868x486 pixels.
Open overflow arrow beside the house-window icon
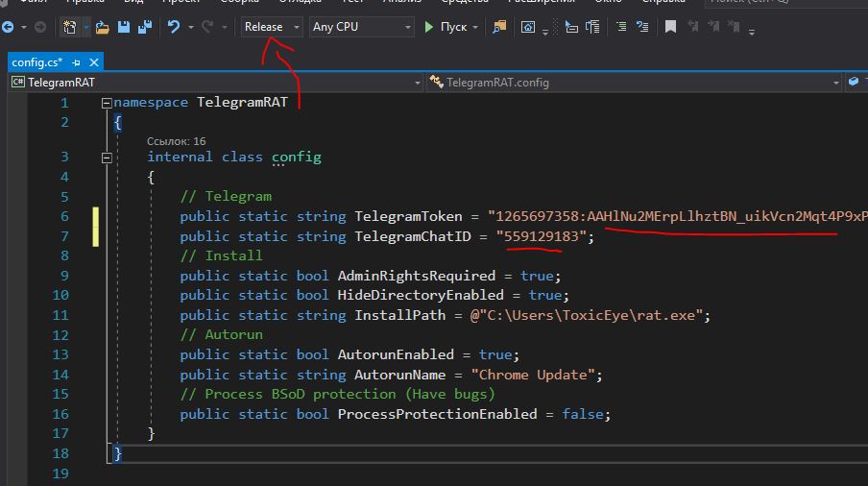(x=545, y=32)
